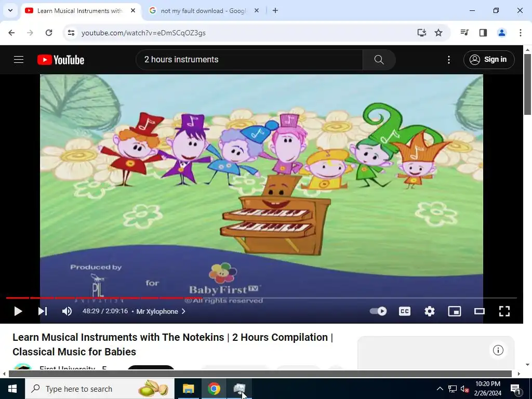Close the 'not my fault download' Google tab
Viewport: 532px width, 399px height.
(x=257, y=11)
